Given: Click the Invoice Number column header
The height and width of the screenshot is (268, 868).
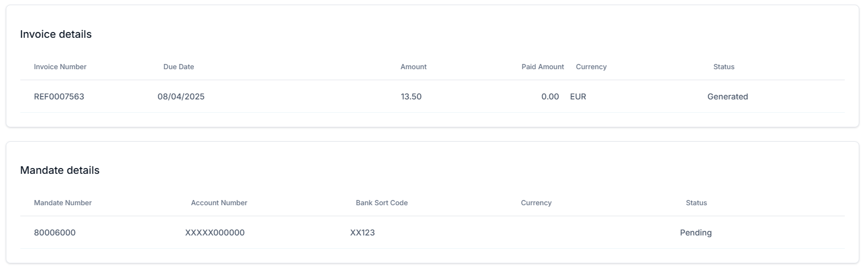Looking at the screenshot, I should 60,67.
